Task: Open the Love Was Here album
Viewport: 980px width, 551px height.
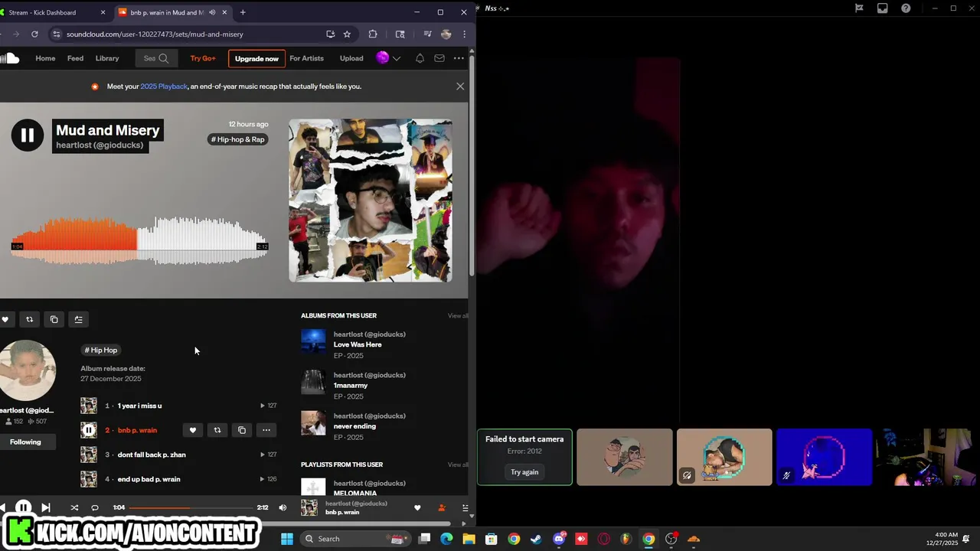Action: point(358,344)
